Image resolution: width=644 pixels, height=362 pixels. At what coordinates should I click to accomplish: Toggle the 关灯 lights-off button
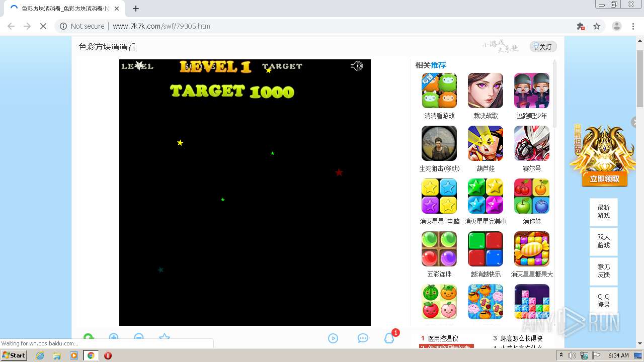coord(543,47)
